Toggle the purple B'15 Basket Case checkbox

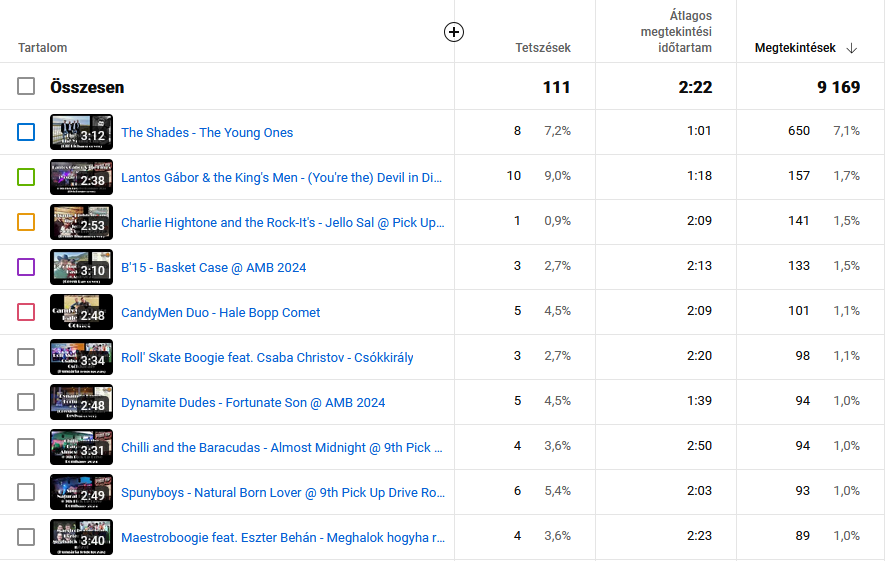[26, 267]
